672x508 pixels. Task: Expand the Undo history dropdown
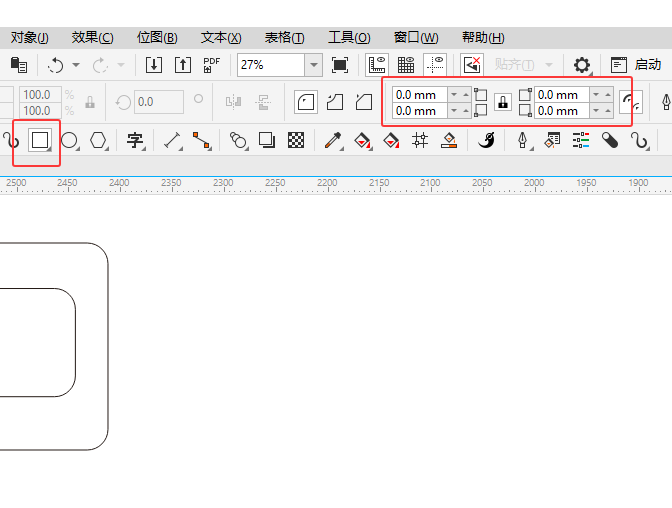coord(76,65)
